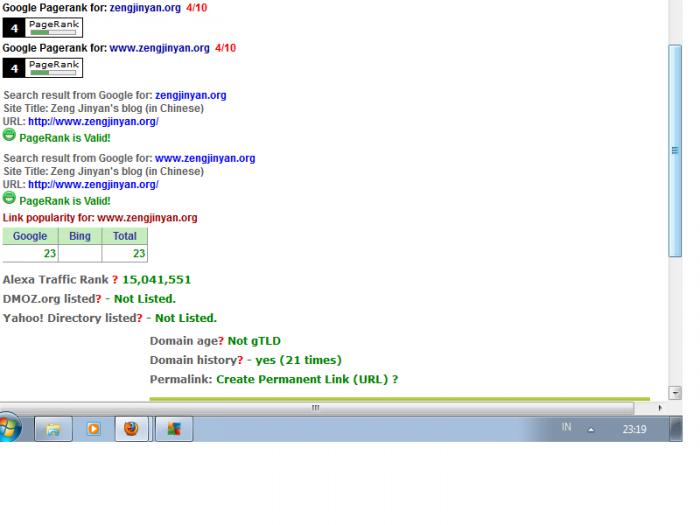Open URL link under second search result
This screenshot has height=525, width=700.
93,184
